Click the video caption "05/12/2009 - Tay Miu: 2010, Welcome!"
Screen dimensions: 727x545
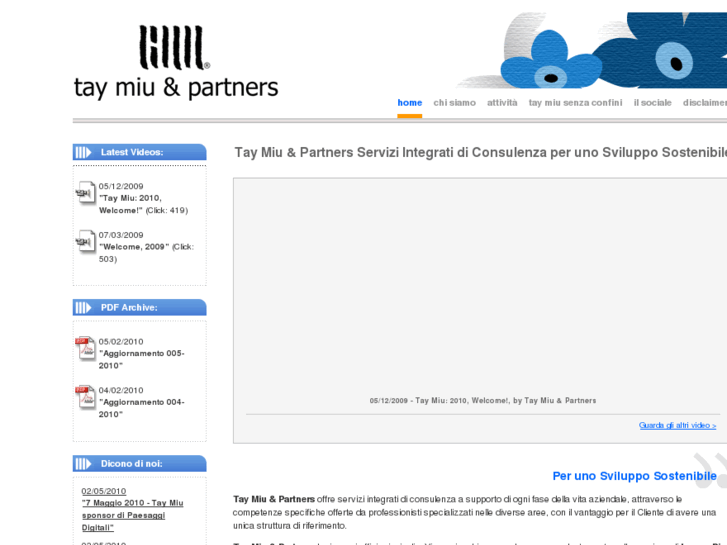pyautogui.click(x=483, y=400)
